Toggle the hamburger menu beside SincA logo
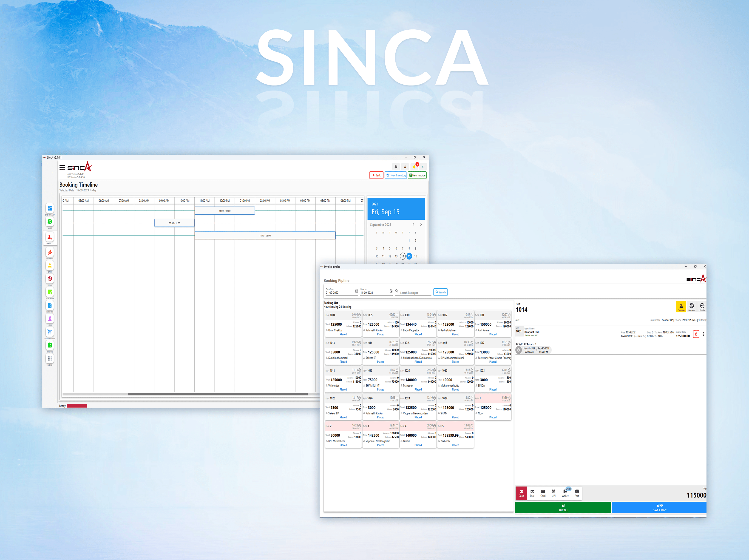The image size is (749, 560). 62,167
